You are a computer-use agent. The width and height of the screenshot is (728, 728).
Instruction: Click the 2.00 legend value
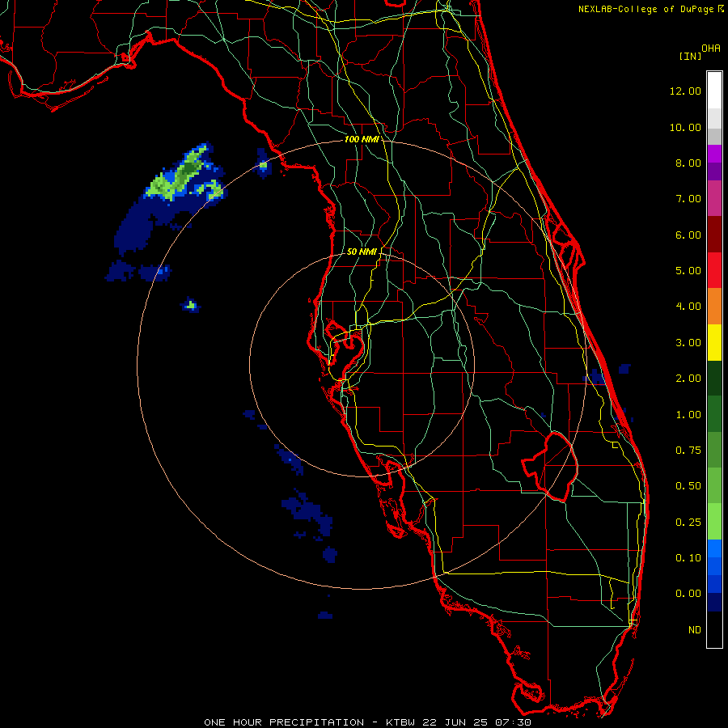688,379
